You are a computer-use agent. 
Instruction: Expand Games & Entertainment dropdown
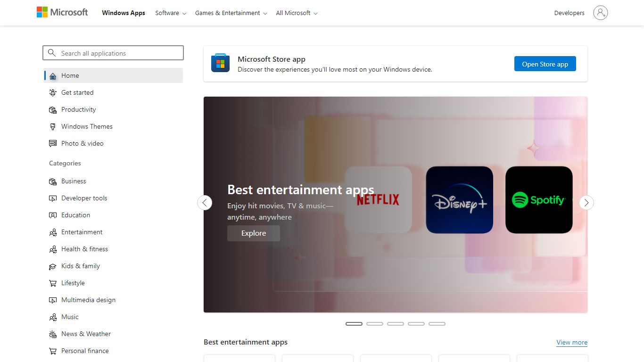coord(231,13)
